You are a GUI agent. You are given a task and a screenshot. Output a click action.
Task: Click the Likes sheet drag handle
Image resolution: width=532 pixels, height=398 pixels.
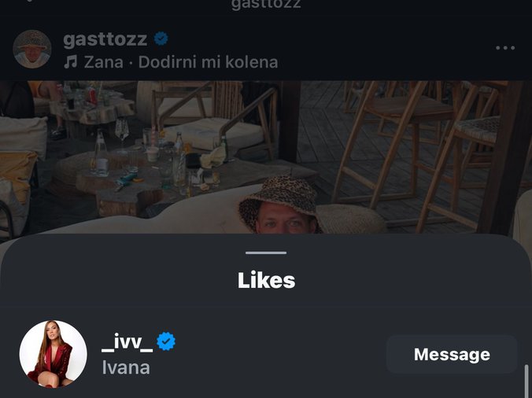click(266, 252)
